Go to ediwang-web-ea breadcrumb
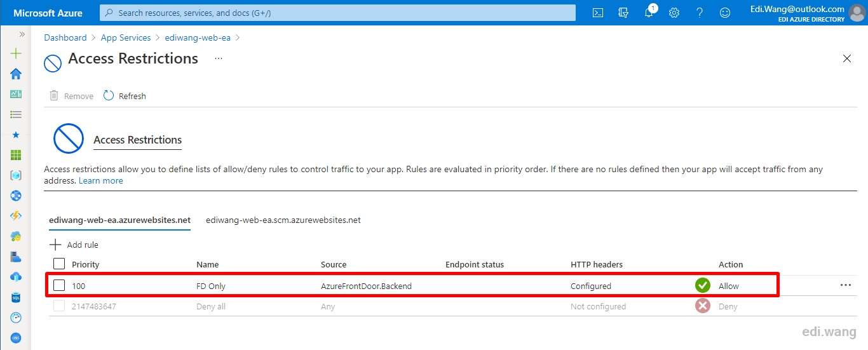Viewport: 868px width, 350px height. coord(198,37)
